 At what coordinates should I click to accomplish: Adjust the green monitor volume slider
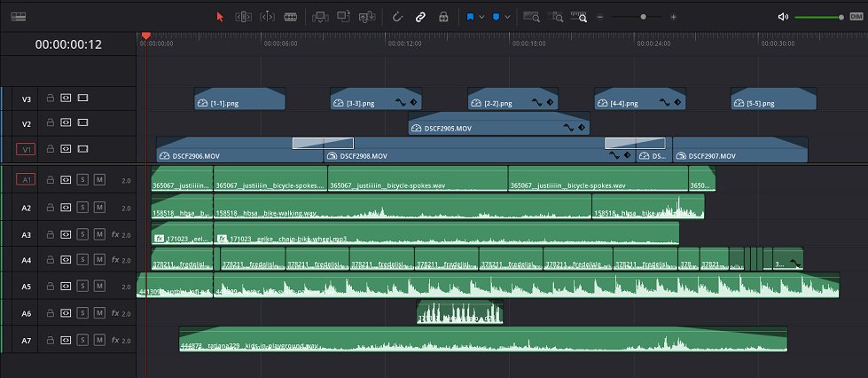click(819, 17)
